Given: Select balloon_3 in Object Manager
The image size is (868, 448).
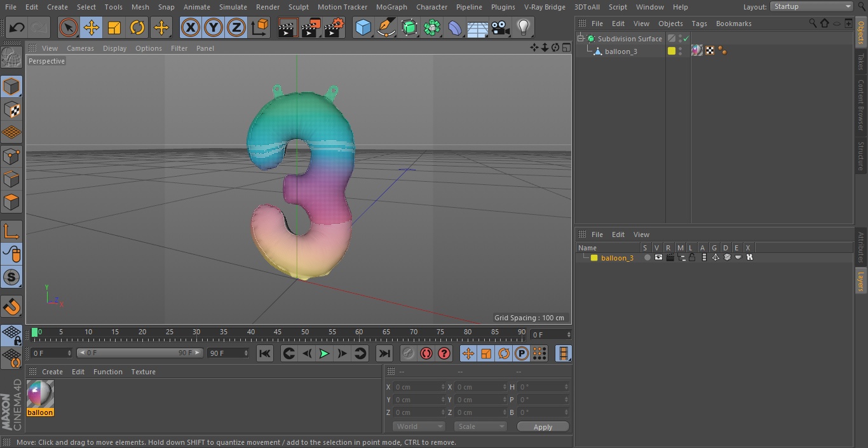Looking at the screenshot, I should pos(621,51).
